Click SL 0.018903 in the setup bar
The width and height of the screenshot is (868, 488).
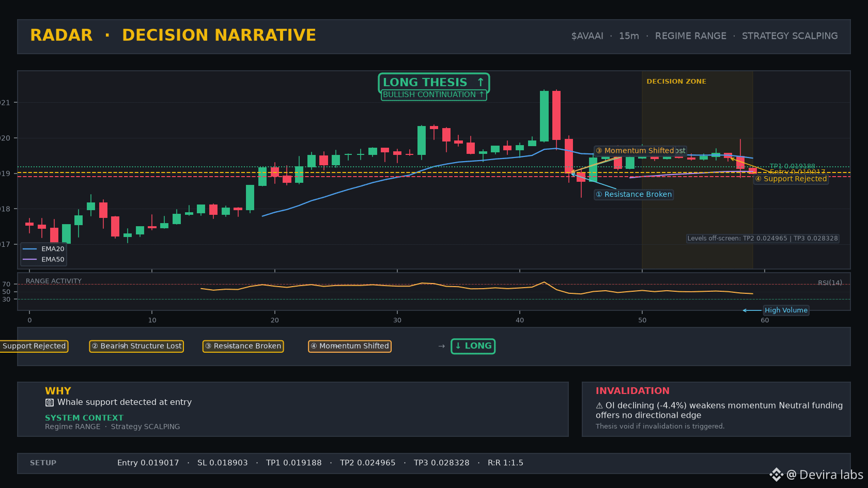(x=223, y=463)
